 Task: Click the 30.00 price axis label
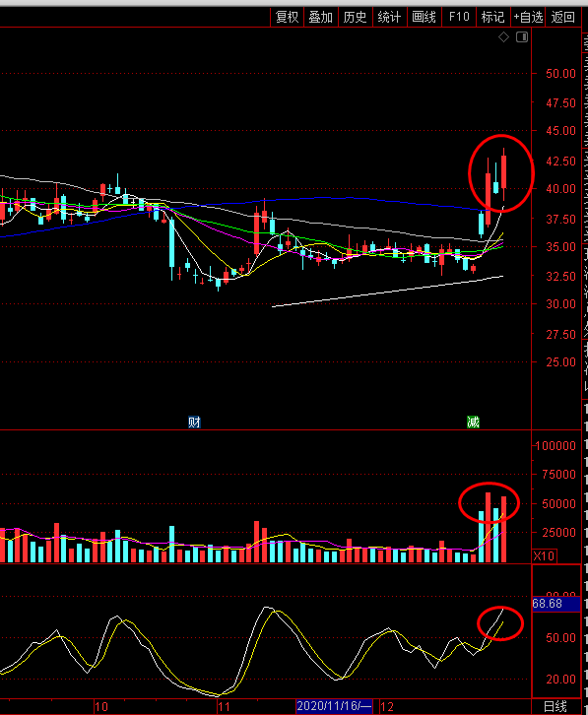[560, 303]
